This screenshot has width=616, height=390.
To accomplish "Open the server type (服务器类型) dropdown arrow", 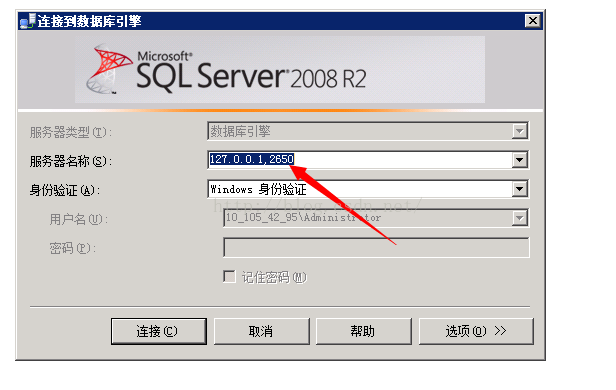I will pos(519,131).
